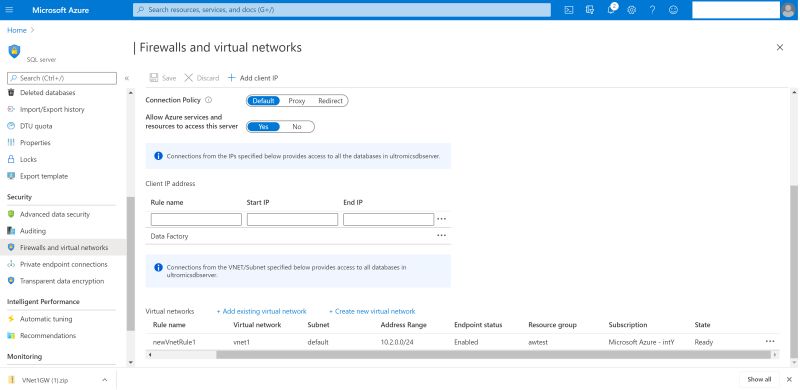Click Add existing virtual network link
The width and height of the screenshot is (800, 390).
[261, 311]
